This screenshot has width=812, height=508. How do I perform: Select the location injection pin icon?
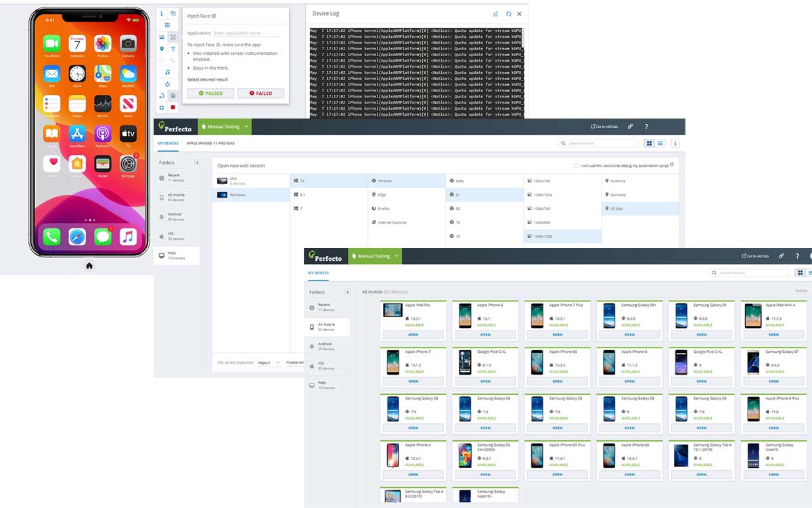162,48
